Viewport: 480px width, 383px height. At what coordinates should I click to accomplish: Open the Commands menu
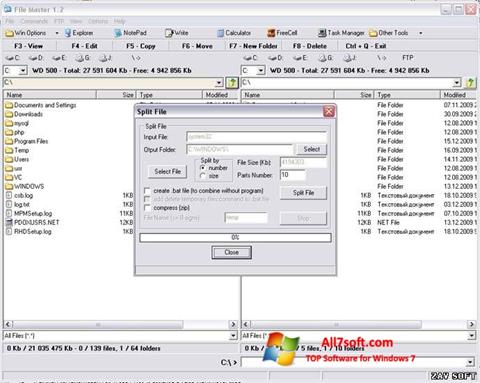coord(34,21)
